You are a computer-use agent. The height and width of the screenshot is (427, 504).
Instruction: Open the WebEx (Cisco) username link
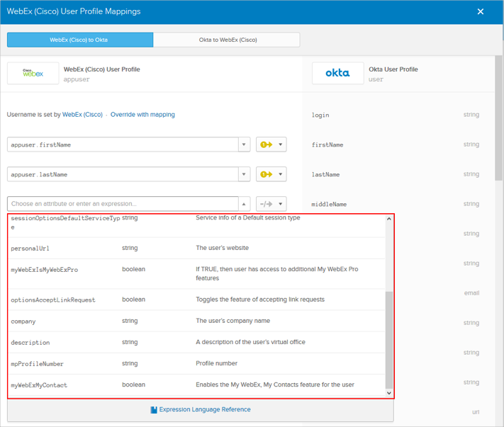coord(82,115)
